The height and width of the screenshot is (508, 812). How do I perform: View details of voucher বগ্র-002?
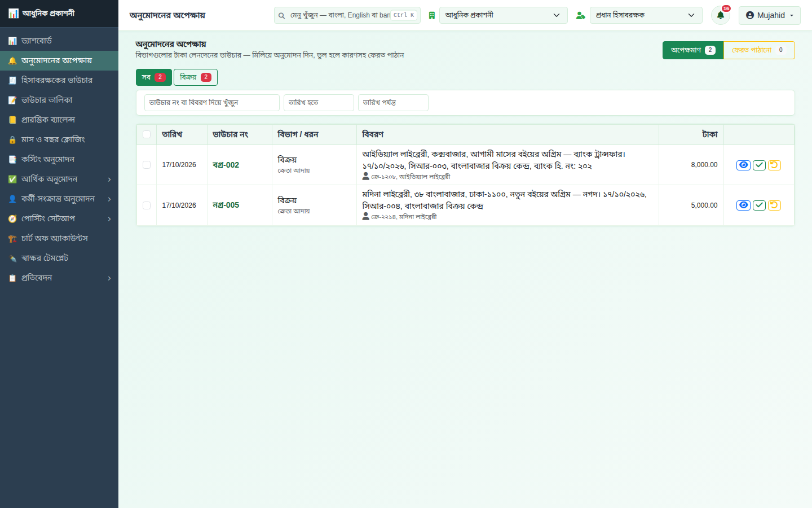point(743,165)
